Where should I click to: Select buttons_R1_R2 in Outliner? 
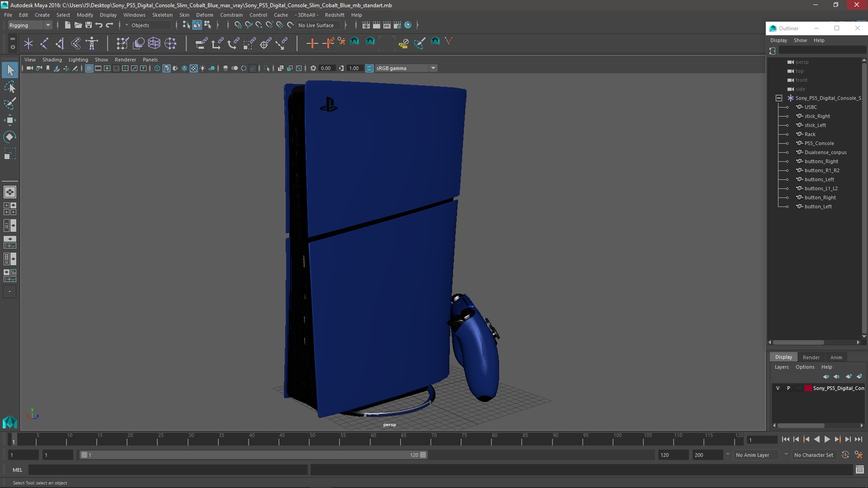point(822,170)
